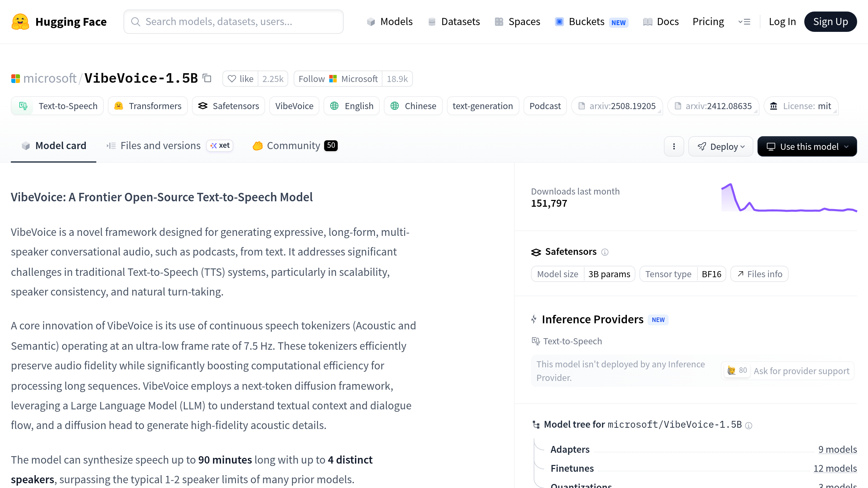Click the arxiv:2508.19205 paper tag
The width and height of the screenshot is (868, 488).
[x=617, y=106]
